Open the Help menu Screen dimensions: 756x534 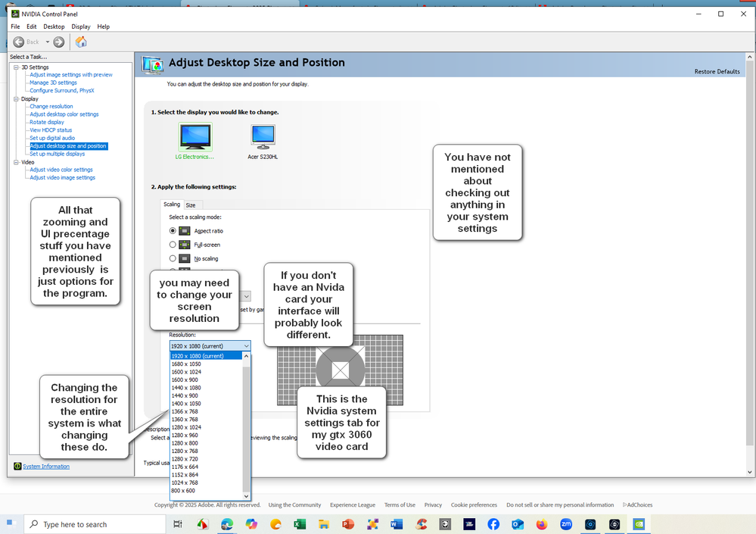coord(103,27)
